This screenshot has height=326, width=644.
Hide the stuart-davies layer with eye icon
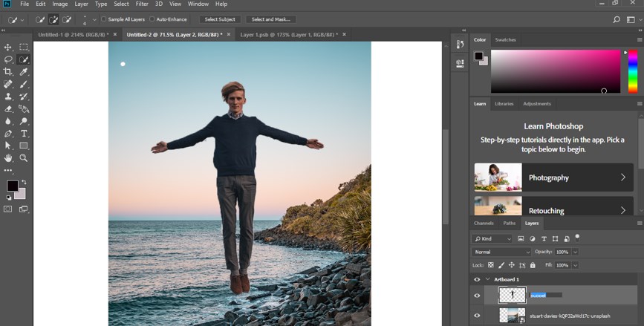[477, 316]
